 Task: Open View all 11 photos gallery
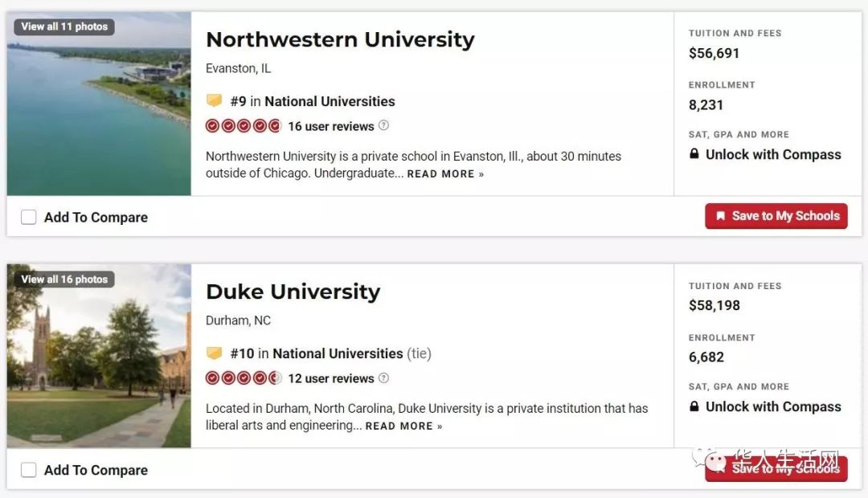[64, 27]
